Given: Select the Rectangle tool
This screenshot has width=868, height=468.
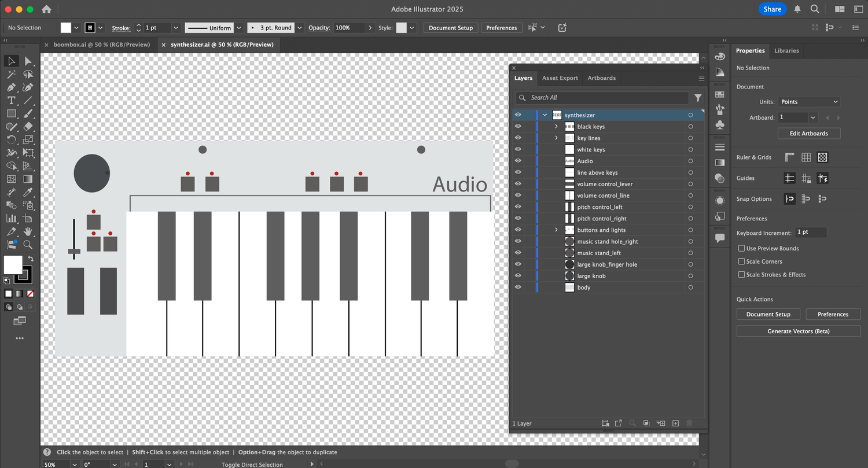Looking at the screenshot, I should click(x=11, y=113).
